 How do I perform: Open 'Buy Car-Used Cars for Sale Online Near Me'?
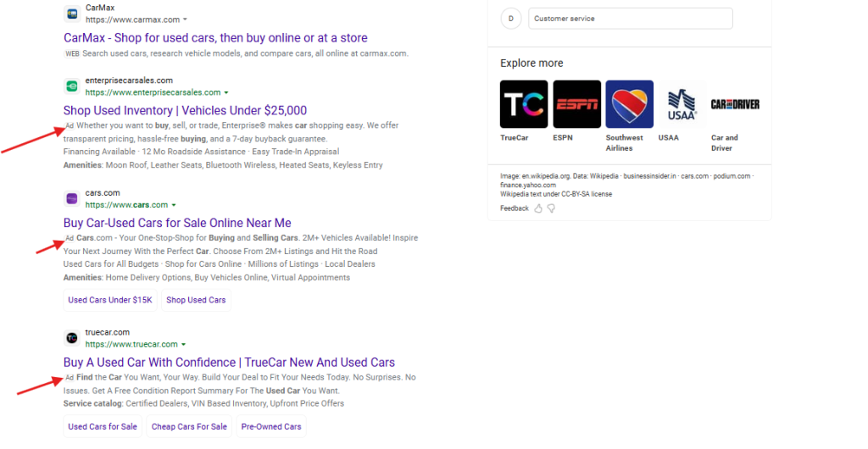tap(177, 223)
